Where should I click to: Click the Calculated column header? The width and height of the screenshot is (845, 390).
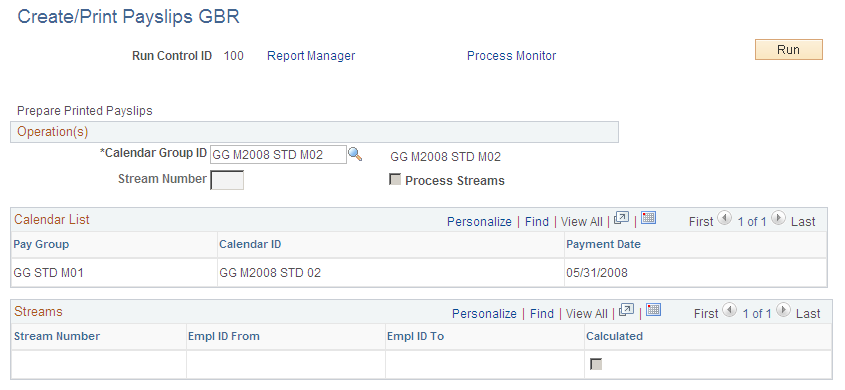point(614,336)
